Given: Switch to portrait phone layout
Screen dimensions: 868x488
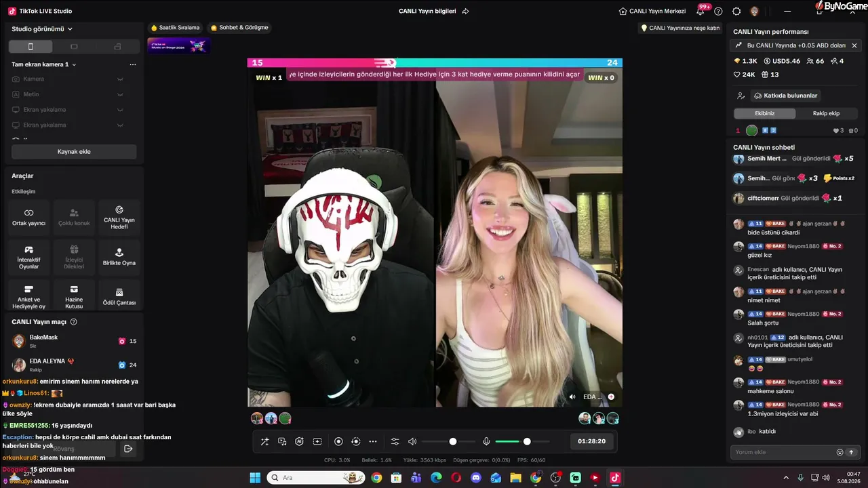Looking at the screenshot, I should coord(31,47).
